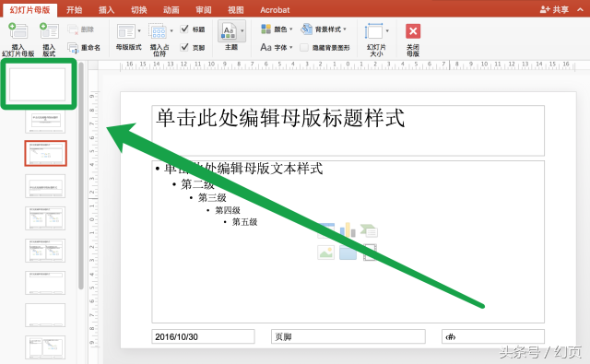Open the Animations (动画) tab
The height and width of the screenshot is (364, 590).
pyautogui.click(x=171, y=10)
